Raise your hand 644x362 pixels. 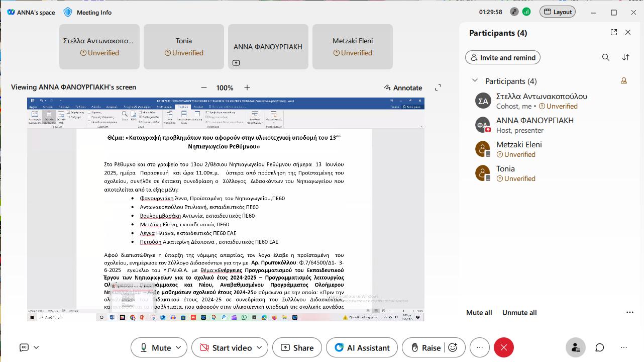[426, 347]
